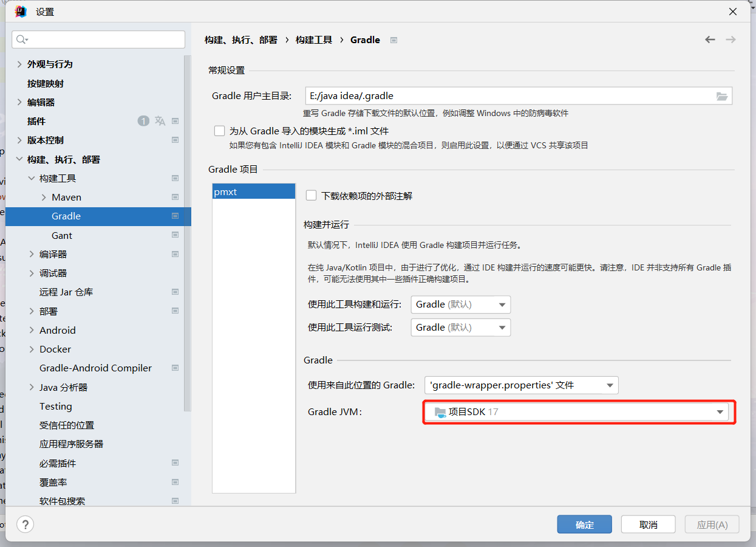This screenshot has width=756, height=547.
Task: Open the Gradle JVM dropdown
Action: [x=577, y=412]
